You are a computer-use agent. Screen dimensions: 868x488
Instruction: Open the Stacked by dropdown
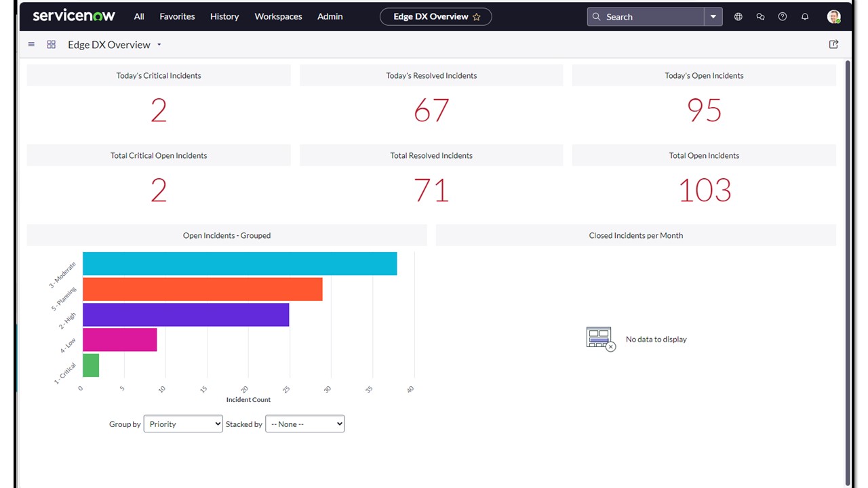pos(304,424)
